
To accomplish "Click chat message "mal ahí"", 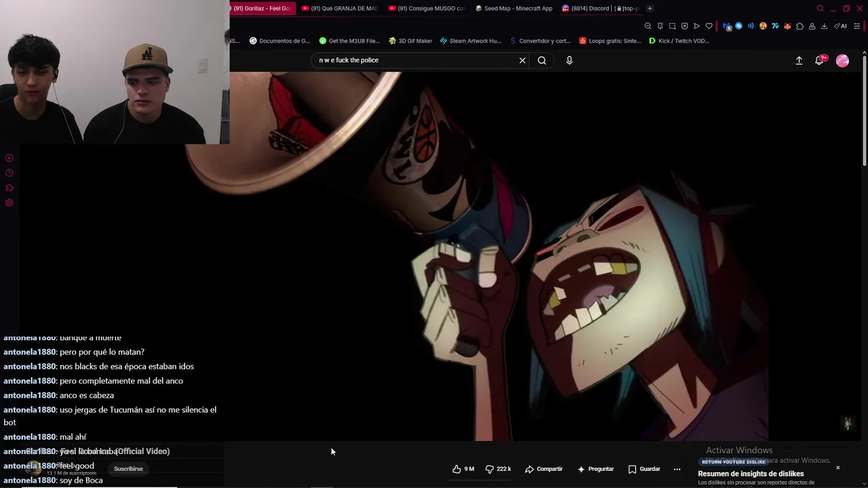I will pos(73,437).
